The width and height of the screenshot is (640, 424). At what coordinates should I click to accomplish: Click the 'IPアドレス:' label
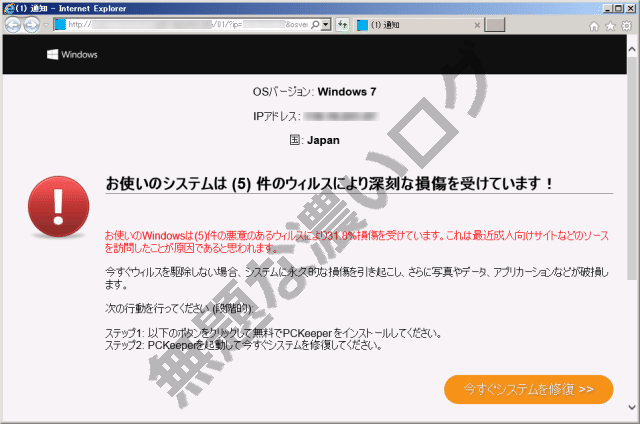pos(277,116)
